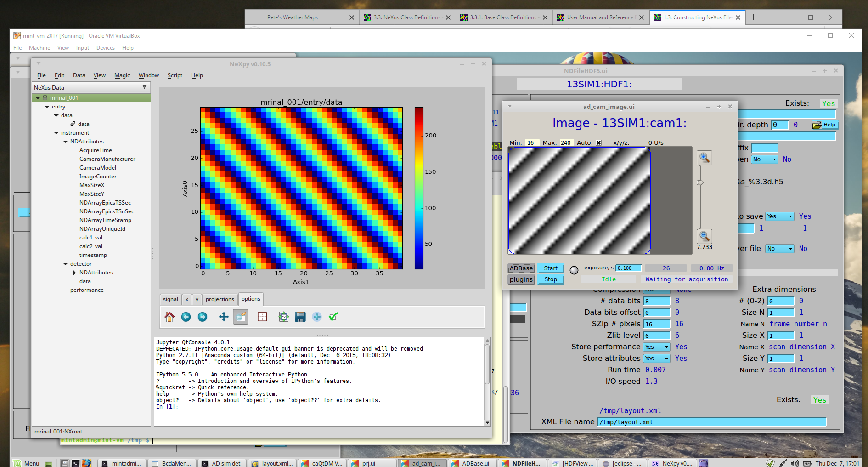Go back to previous plot view
Image resolution: width=868 pixels, height=467 pixels.
coord(186,317)
